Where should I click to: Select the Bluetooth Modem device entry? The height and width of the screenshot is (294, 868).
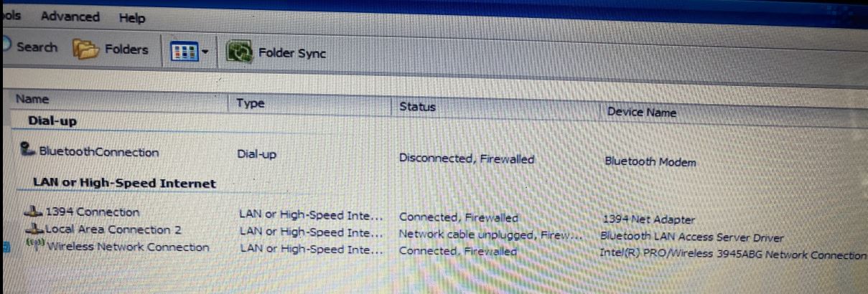[650, 162]
